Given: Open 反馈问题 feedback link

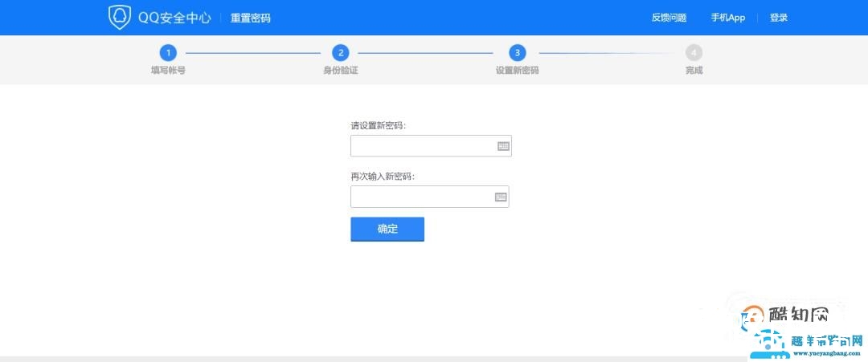Looking at the screenshot, I should tap(669, 18).
